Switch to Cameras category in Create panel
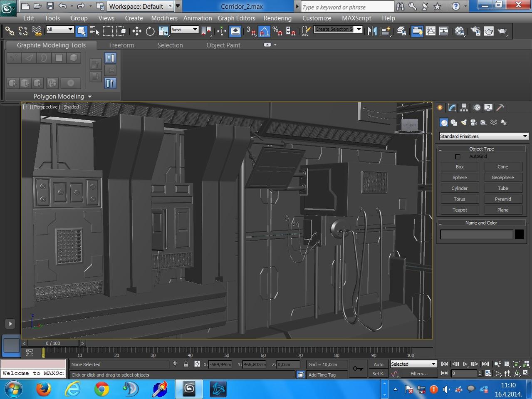This screenshot has height=399, width=532. pos(473,122)
